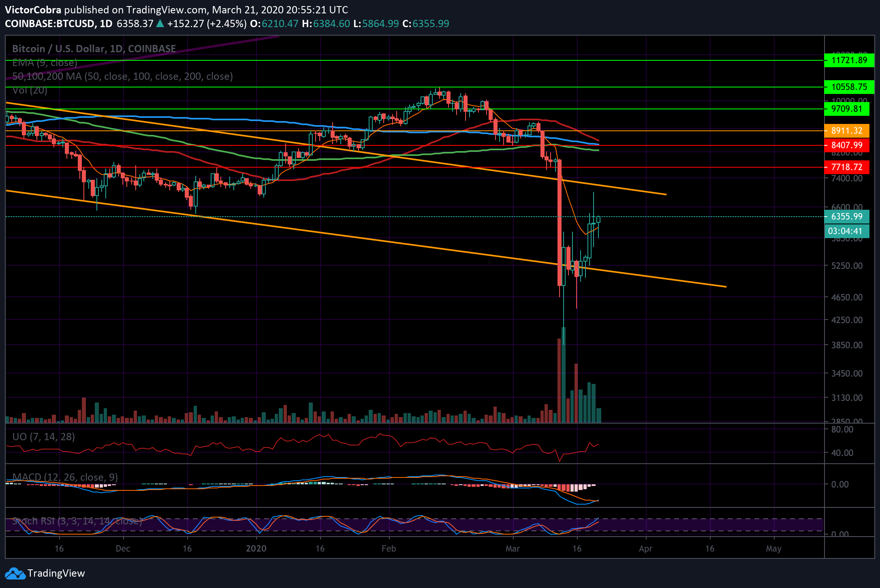Click the +152.27 (+2.45%) change value
Screen dimensions: 880x588
207,24
